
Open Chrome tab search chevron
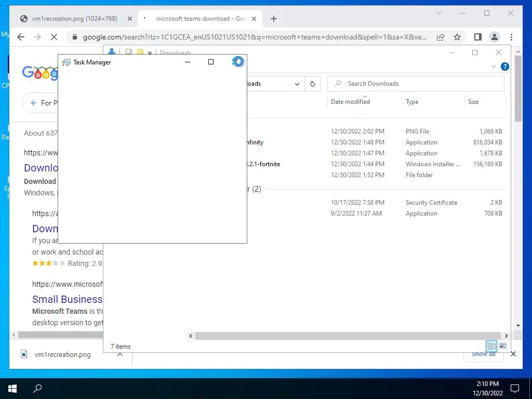438,13
